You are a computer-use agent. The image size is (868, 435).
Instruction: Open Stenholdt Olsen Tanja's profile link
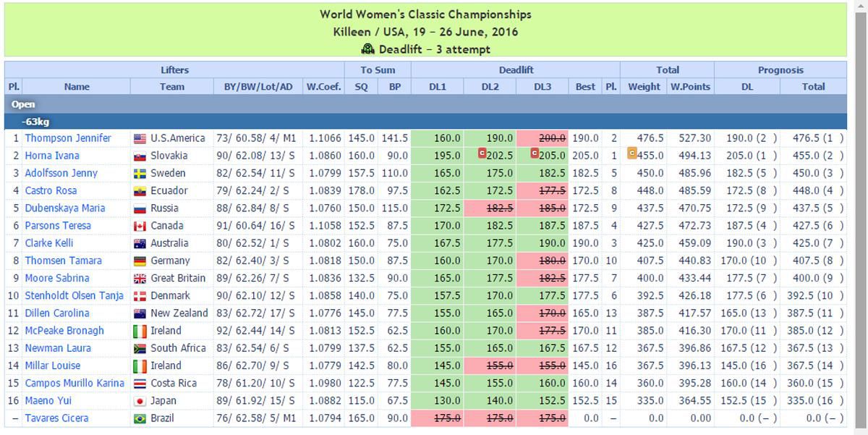pyautogui.click(x=74, y=295)
